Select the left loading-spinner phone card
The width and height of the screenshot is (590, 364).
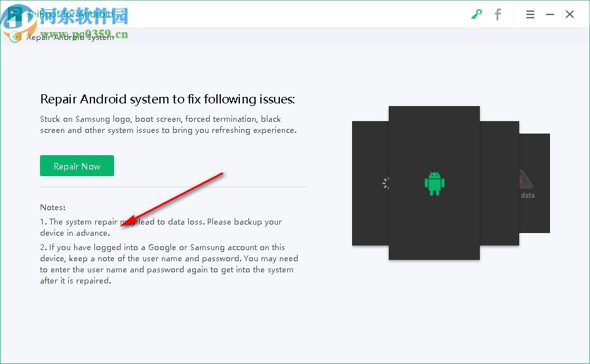370,183
